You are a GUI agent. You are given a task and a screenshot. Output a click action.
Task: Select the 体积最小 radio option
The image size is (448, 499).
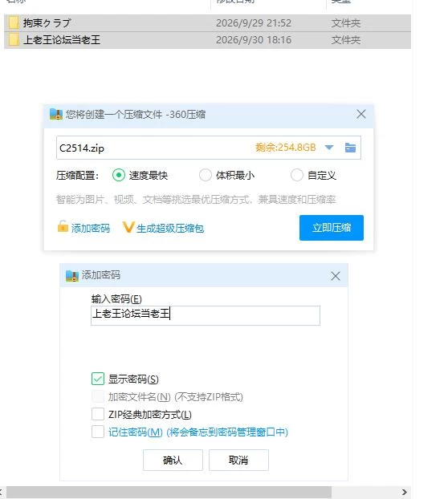tap(205, 175)
